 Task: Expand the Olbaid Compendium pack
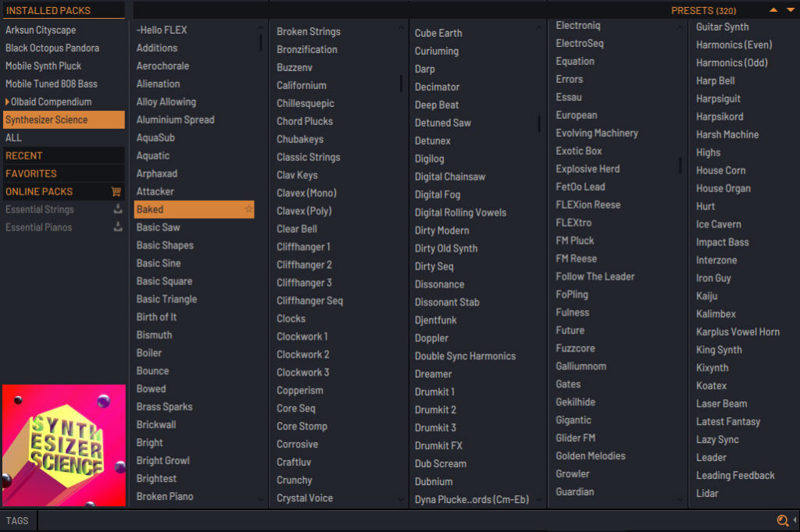tap(8, 102)
